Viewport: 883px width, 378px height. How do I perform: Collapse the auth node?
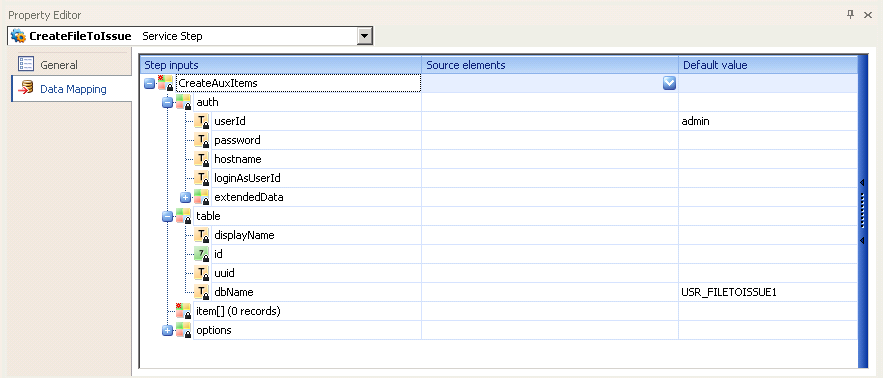(x=167, y=103)
